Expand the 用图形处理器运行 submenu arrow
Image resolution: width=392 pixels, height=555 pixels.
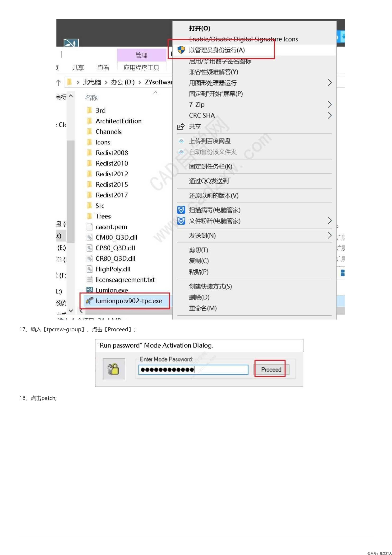(329, 83)
